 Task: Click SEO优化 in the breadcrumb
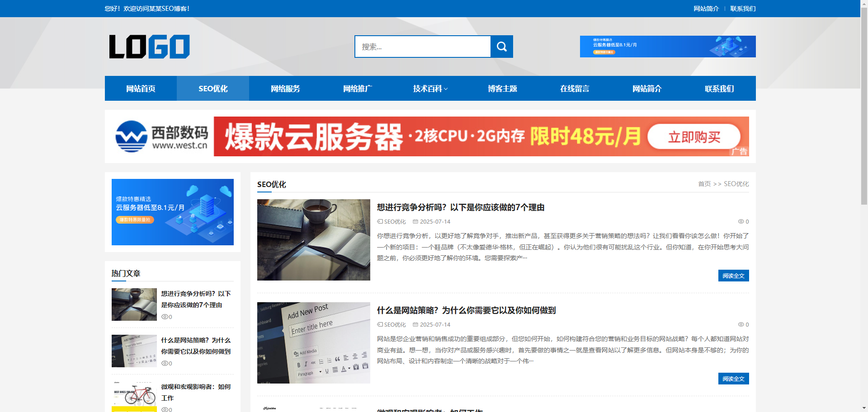(x=736, y=184)
